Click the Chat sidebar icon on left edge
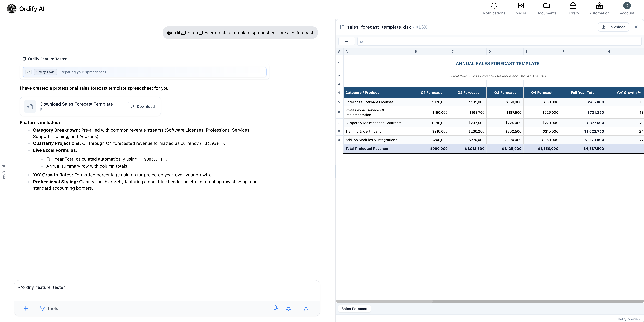Image resolution: width=644 pixels, height=322 pixels. coord(4,165)
